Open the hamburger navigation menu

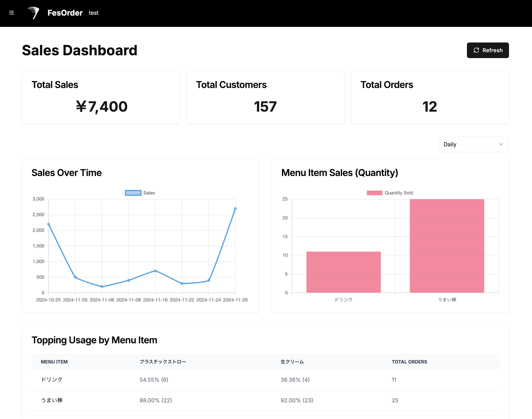(11, 13)
